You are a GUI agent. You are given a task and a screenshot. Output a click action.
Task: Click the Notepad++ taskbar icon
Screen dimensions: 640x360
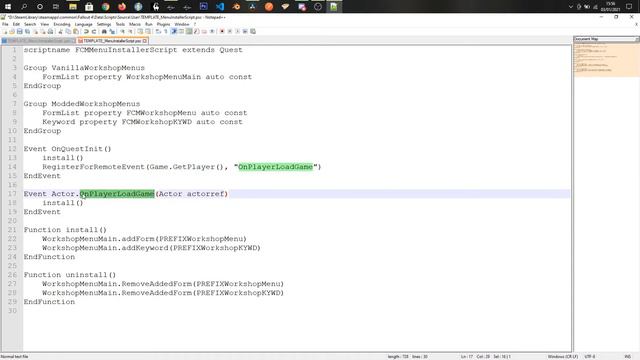pyautogui.click(x=334, y=7)
